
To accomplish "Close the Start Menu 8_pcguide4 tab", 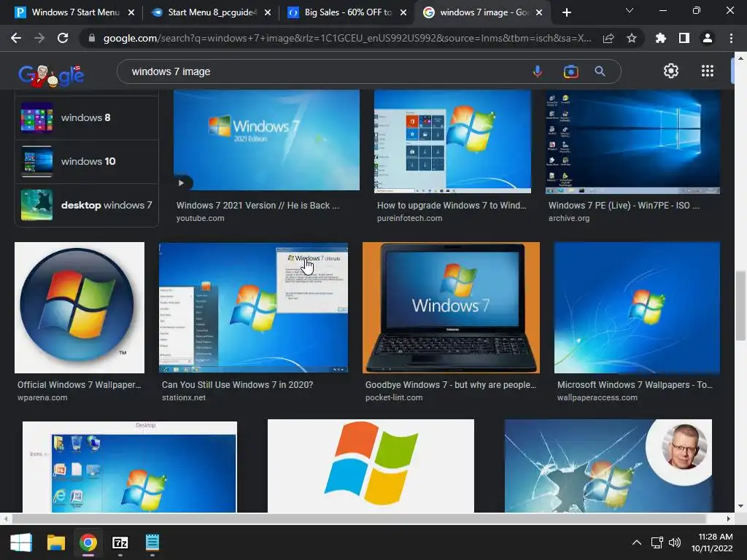I will click(267, 12).
